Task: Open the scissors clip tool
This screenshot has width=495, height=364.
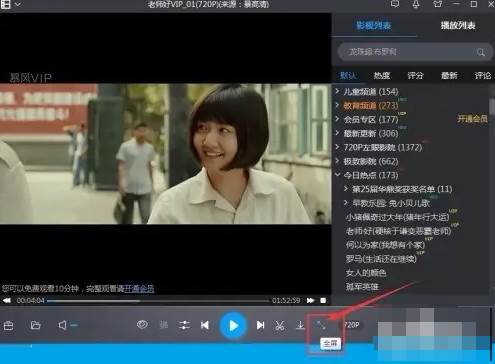Action: coord(280,325)
